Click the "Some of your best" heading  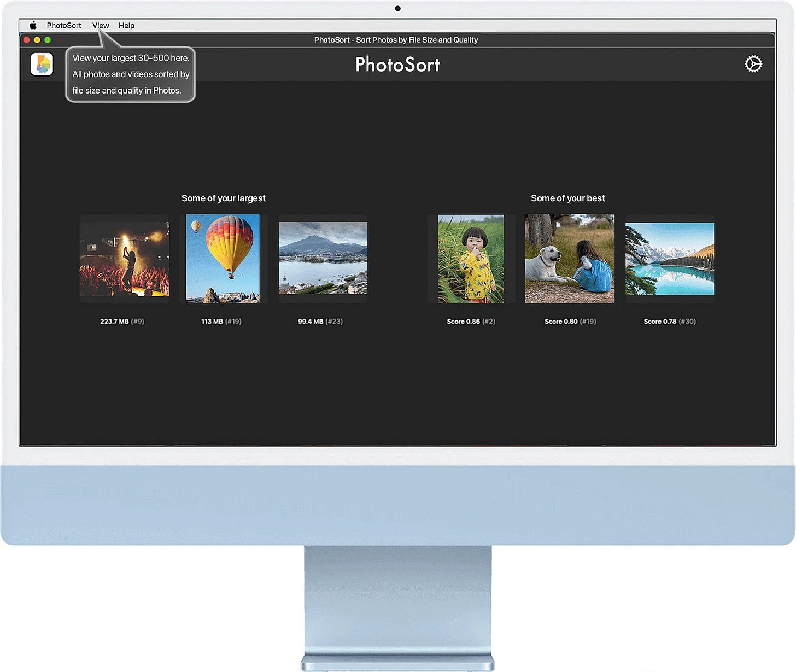pos(568,198)
